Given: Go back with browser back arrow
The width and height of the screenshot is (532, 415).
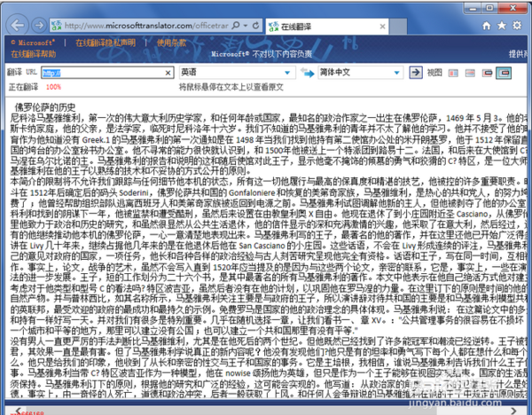Looking at the screenshot, I should pos(17,25).
